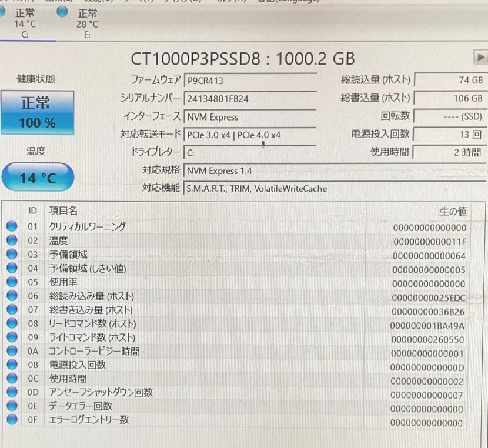Image resolution: width=488 pixels, height=448 pixels.
Task: Click power on hours value 2 時間
Action: (450, 152)
